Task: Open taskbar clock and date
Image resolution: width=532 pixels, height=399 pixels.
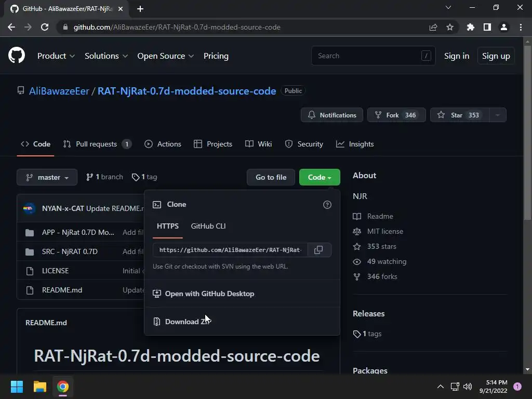Action: coord(494,387)
